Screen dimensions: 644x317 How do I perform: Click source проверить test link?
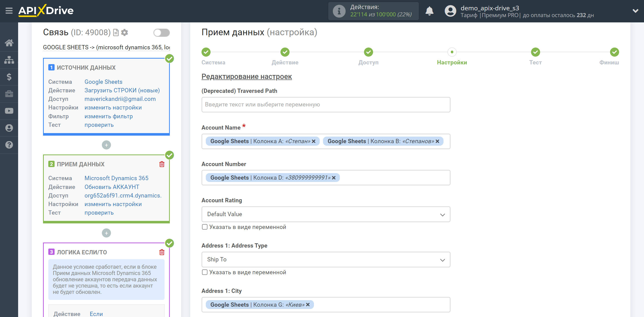tap(99, 125)
